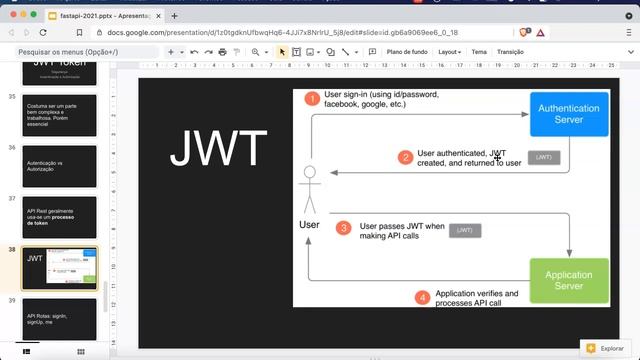This screenshot has height=360, width=640.
Task: Select the JWT Token slide thumbnail
Action: pyautogui.click(x=60, y=73)
